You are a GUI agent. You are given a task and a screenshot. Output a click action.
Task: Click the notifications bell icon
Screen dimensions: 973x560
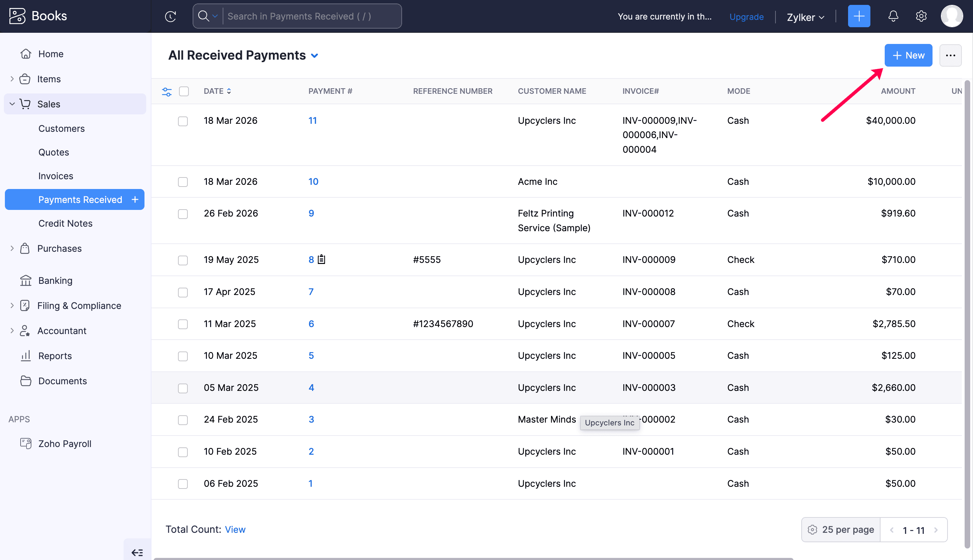pyautogui.click(x=893, y=16)
